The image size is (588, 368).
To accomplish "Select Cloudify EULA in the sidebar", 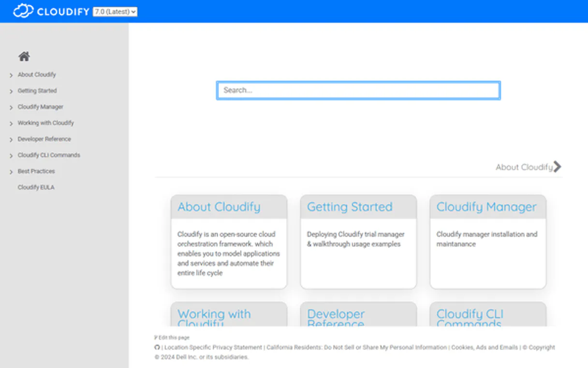I will click(x=36, y=187).
